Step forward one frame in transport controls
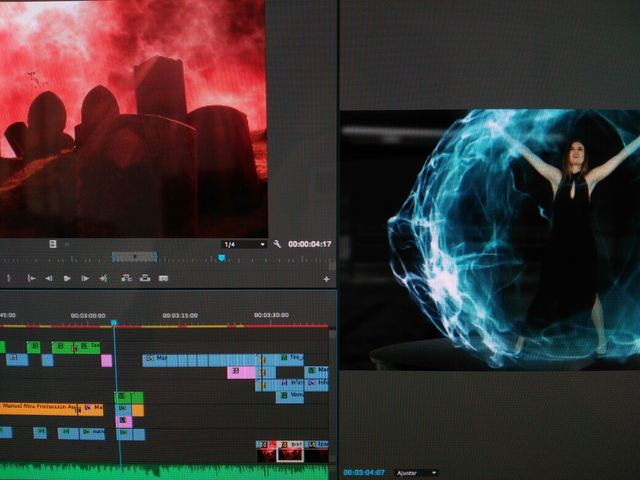Screen dimensions: 640x480 [85, 278]
